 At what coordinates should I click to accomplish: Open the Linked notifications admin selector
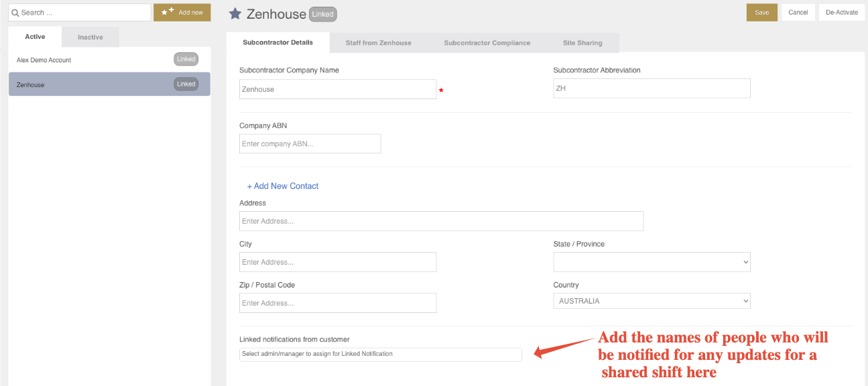(x=380, y=355)
